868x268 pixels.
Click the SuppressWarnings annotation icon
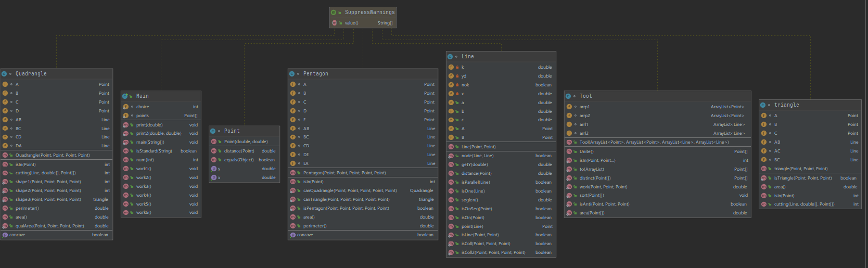click(x=334, y=12)
